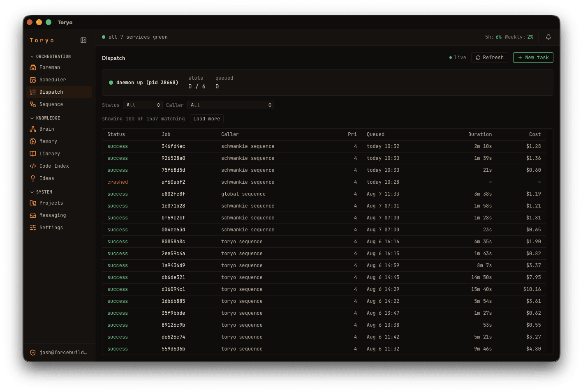Click the Queued column header
This screenshot has height=392, width=583.
click(x=376, y=134)
